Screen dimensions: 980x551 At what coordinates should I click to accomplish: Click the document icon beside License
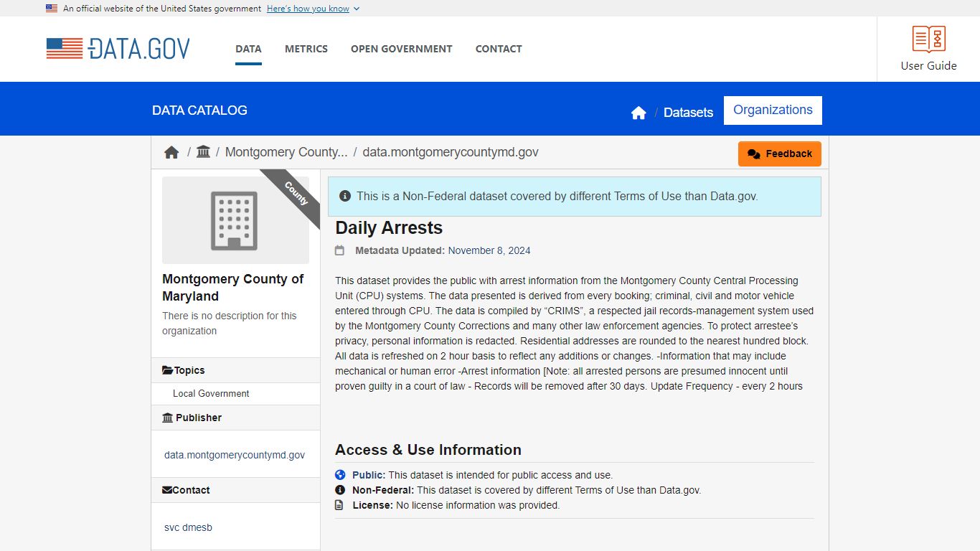pyautogui.click(x=340, y=505)
